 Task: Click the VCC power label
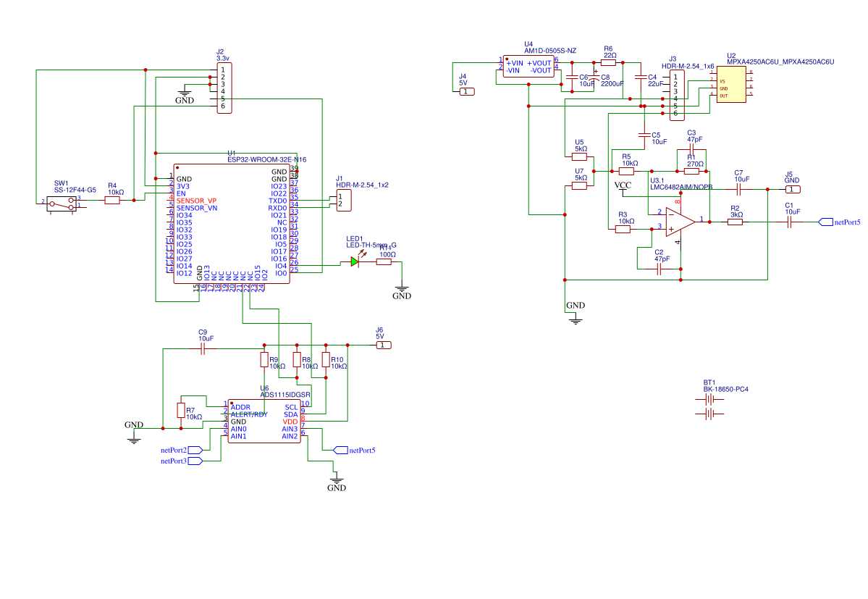(623, 185)
